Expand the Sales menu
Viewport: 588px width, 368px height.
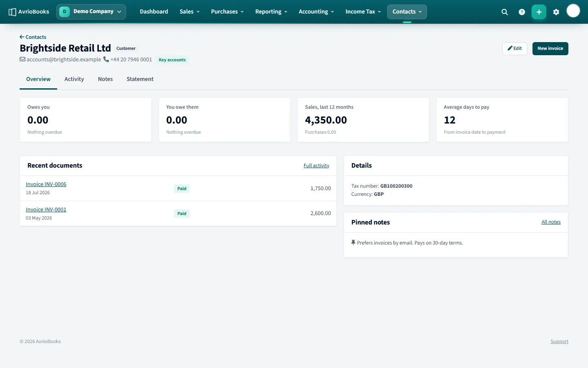[189, 12]
